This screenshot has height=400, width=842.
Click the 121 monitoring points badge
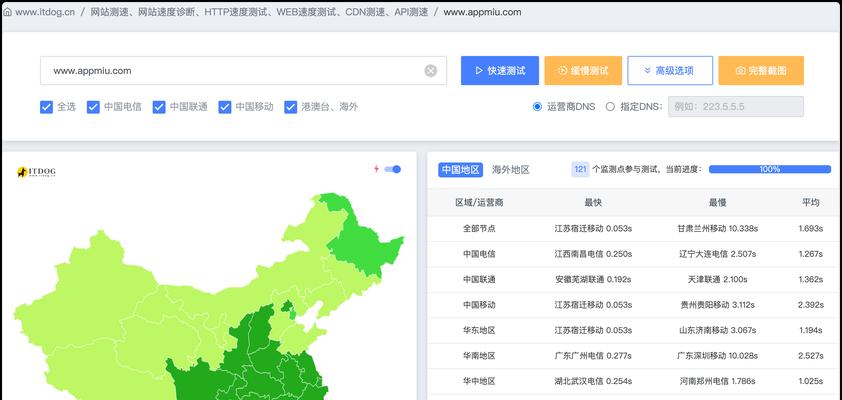(x=580, y=169)
